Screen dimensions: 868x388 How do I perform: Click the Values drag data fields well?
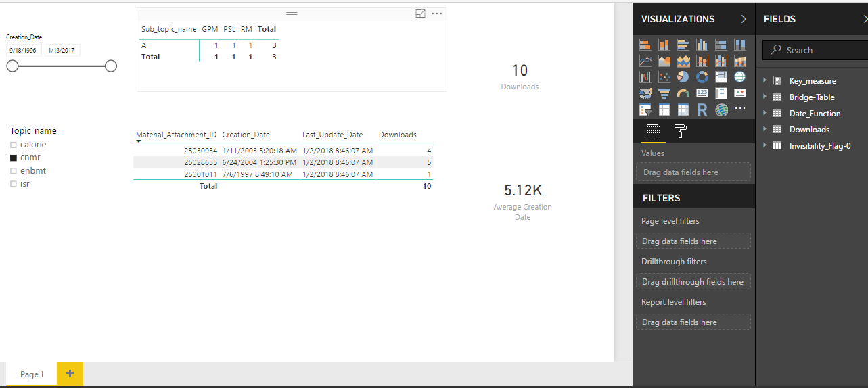tap(693, 172)
